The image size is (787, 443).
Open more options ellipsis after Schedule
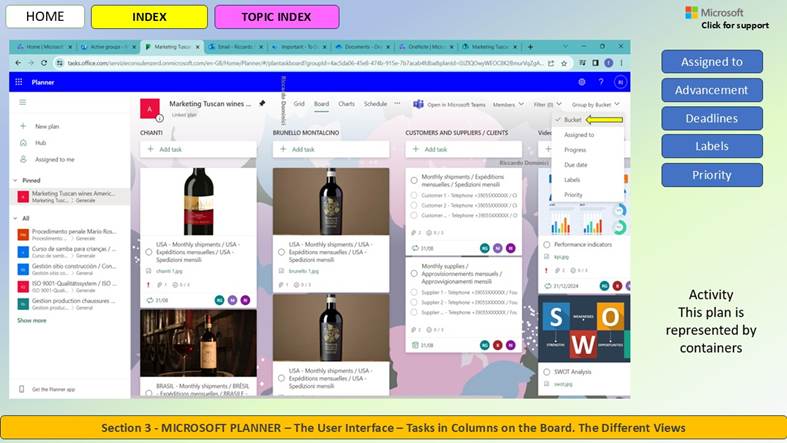click(398, 103)
